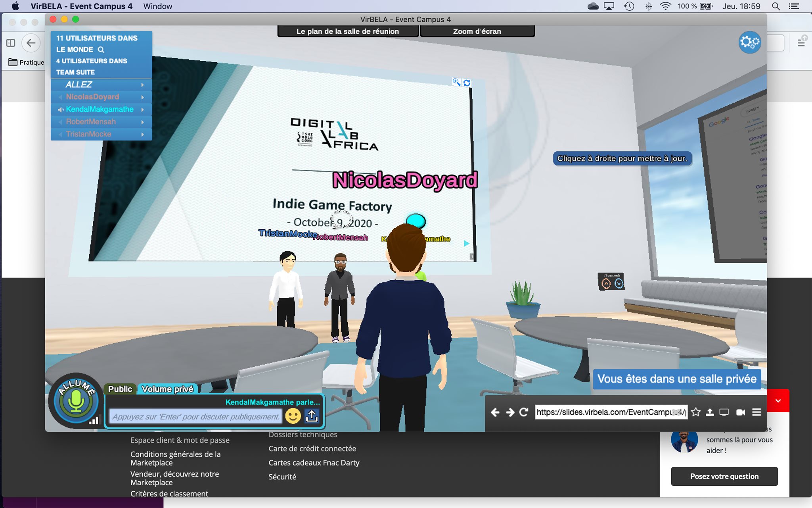
Task: Open the VirBELA - Event Campus 4 app menu
Action: (82, 6)
